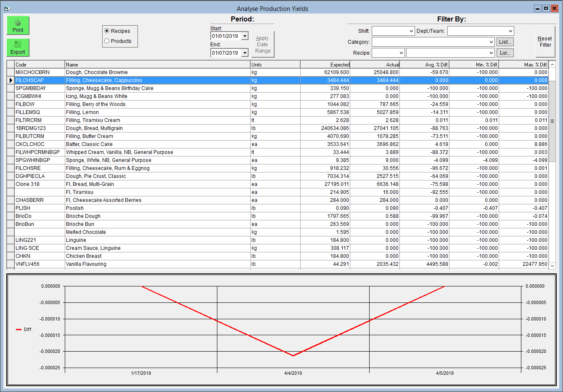Click the Print button
Screen dimensions: 563x392
pyautogui.click(x=18, y=25)
